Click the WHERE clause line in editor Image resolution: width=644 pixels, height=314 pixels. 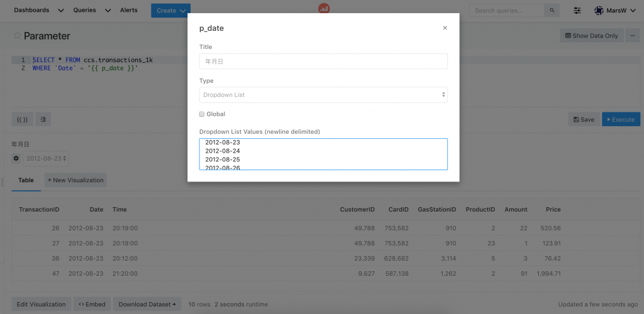[85, 68]
